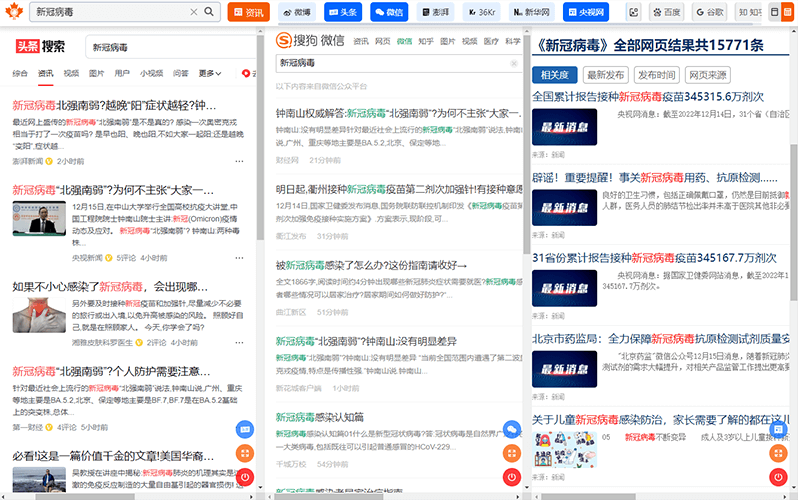Toggle the 36Kr source button

coord(482,12)
